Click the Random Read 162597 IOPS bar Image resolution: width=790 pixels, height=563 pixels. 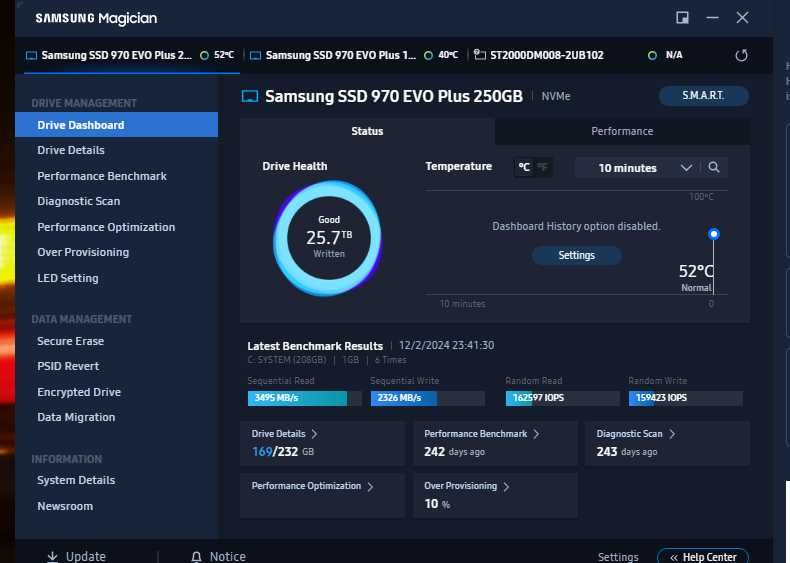pos(563,398)
